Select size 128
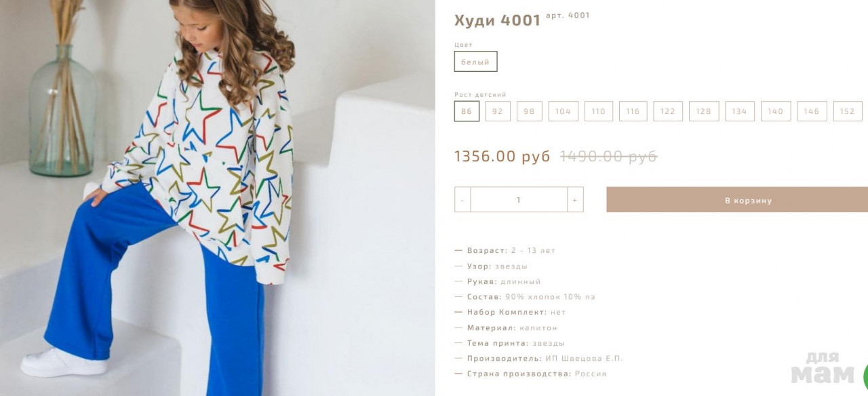This screenshot has height=396, width=868. coord(704,111)
